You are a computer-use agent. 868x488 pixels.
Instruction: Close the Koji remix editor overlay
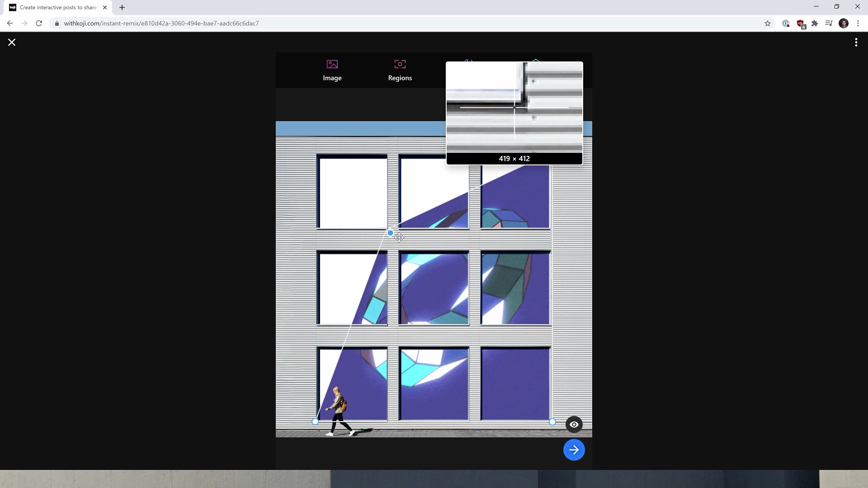pyautogui.click(x=12, y=42)
